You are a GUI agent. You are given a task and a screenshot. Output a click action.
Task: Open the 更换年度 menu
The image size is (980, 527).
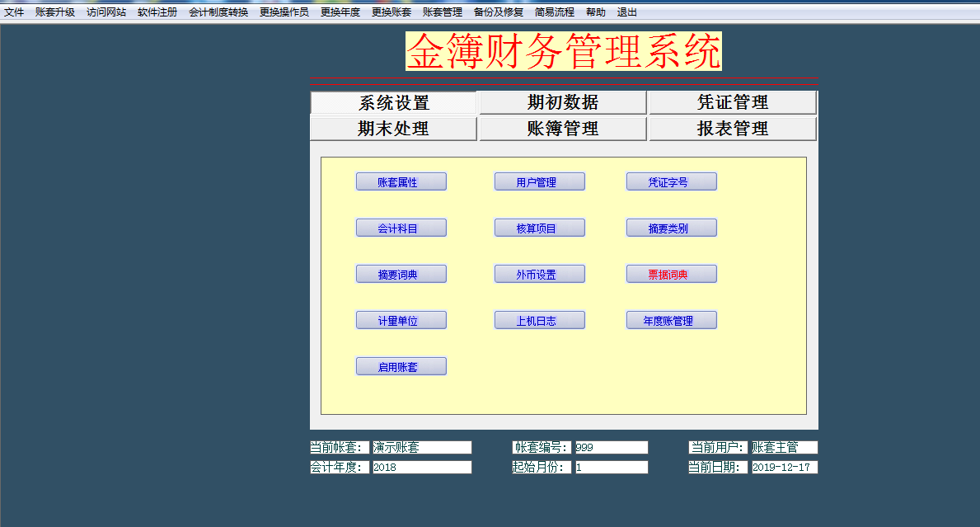point(340,12)
